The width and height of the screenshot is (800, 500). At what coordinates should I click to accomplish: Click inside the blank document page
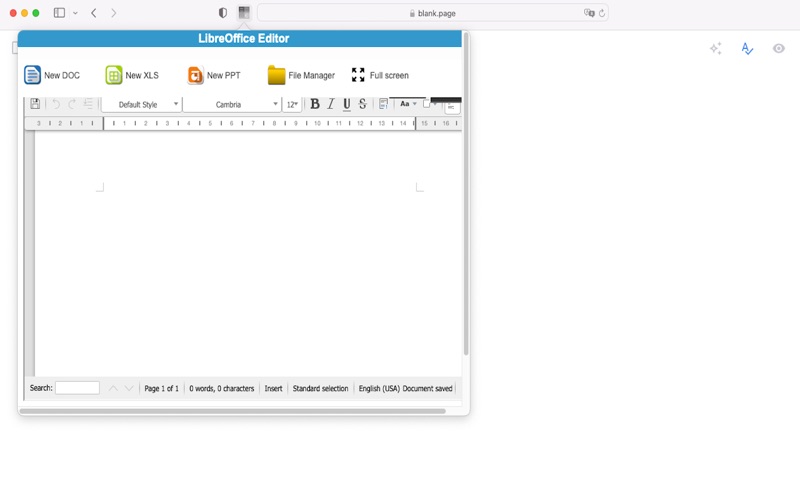tap(248, 254)
